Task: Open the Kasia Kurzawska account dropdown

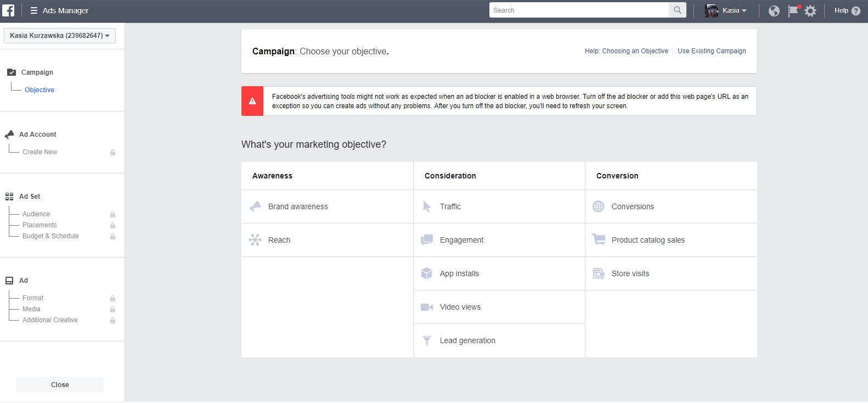Action: 60,36
